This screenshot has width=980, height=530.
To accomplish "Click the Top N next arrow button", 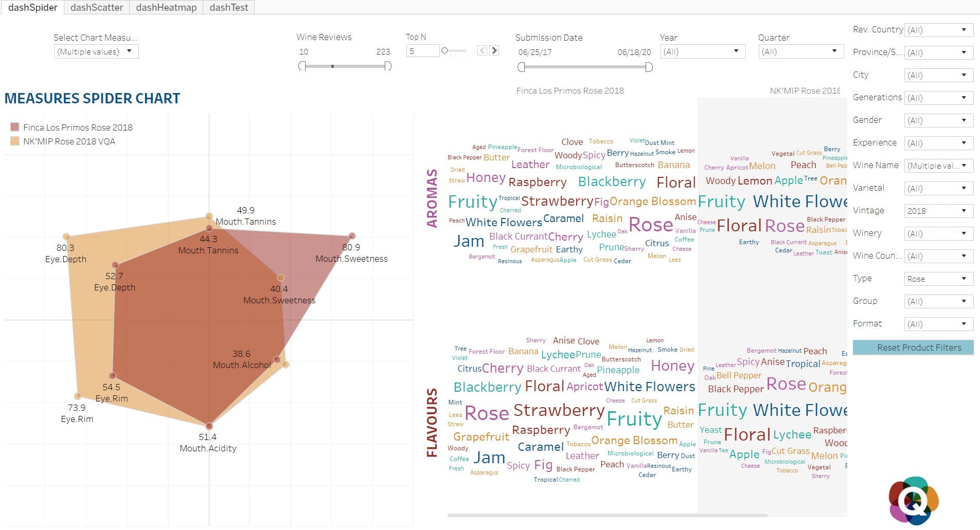I will (x=494, y=50).
